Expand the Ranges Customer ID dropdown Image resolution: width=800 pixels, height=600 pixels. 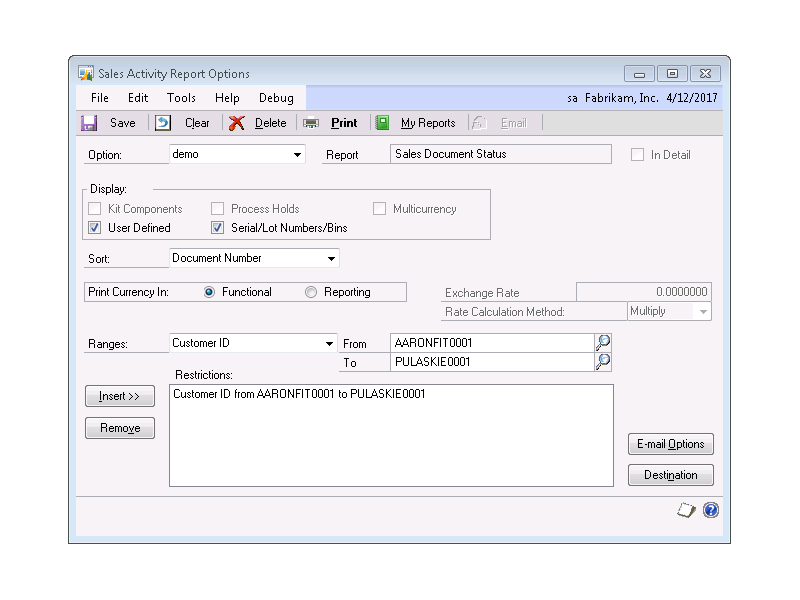pyautogui.click(x=330, y=344)
